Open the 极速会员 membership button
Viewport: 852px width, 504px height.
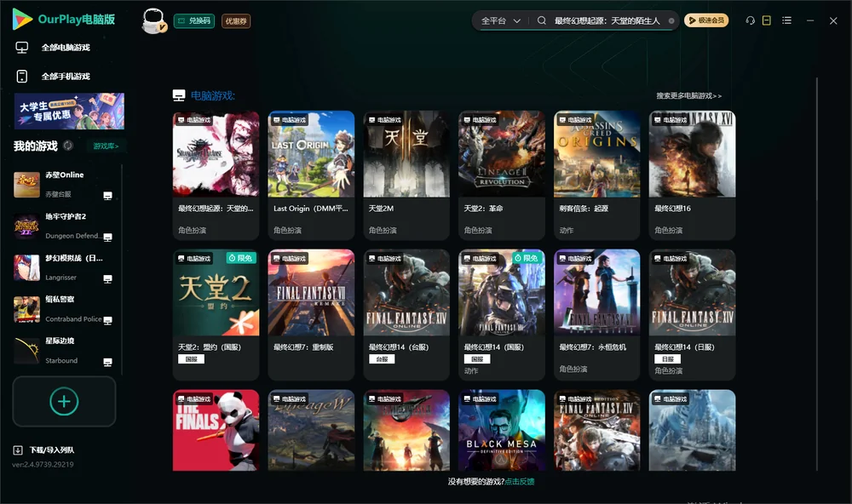[x=706, y=20]
